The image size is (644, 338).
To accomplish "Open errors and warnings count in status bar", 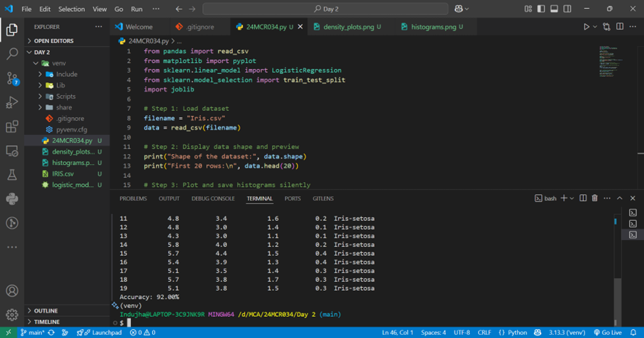I will 143,333.
